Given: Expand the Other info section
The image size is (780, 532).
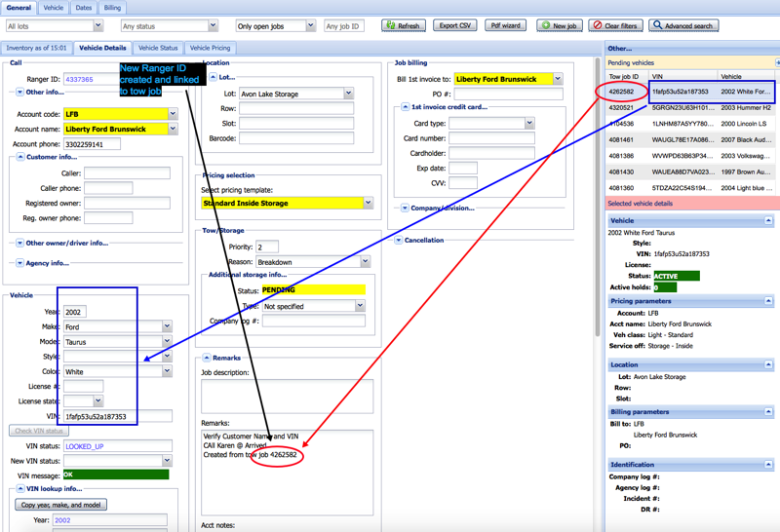Looking at the screenshot, I should click(19, 93).
